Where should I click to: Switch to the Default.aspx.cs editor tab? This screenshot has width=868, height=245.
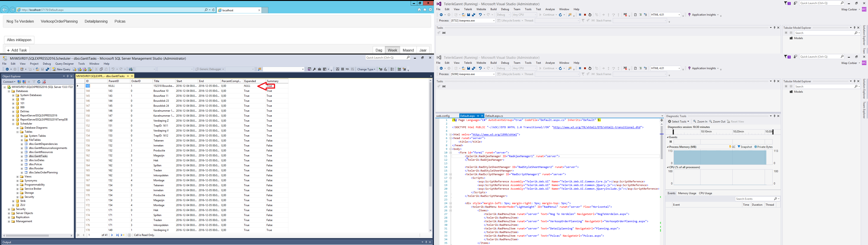(x=494, y=116)
